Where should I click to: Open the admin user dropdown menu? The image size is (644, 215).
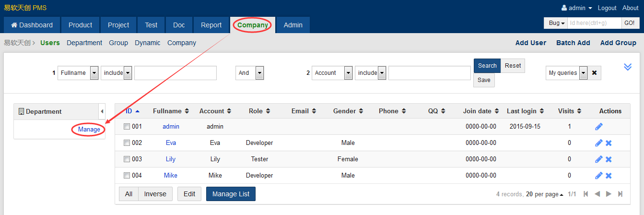576,8
